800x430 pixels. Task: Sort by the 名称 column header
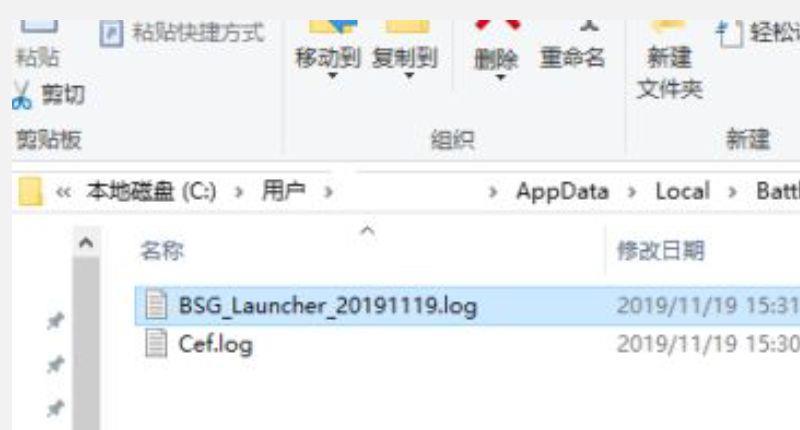(162, 251)
